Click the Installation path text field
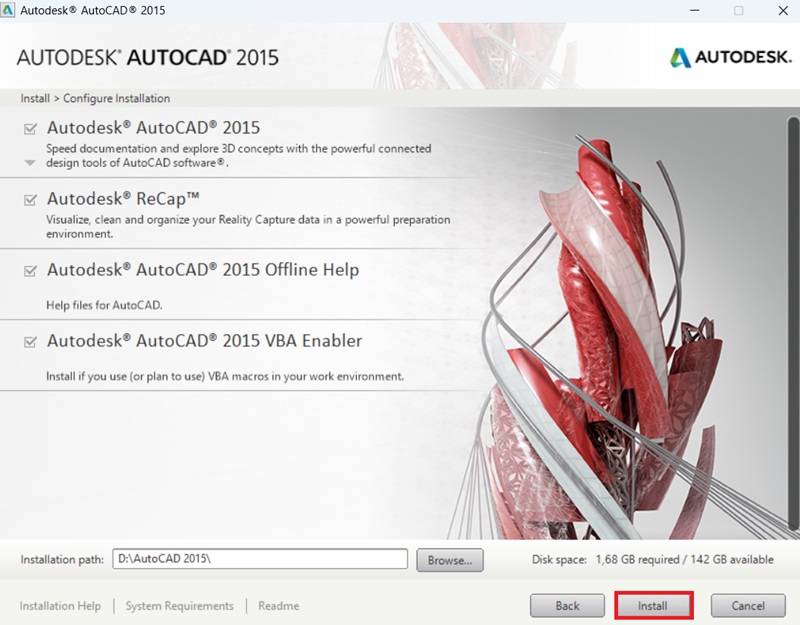Image resolution: width=800 pixels, height=625 pixels. (x=259, y=559)
